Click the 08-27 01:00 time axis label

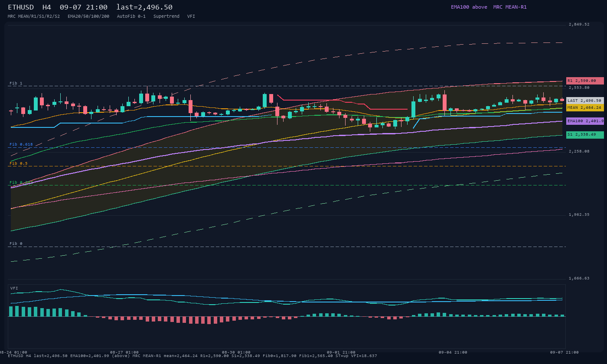point(124,352)
